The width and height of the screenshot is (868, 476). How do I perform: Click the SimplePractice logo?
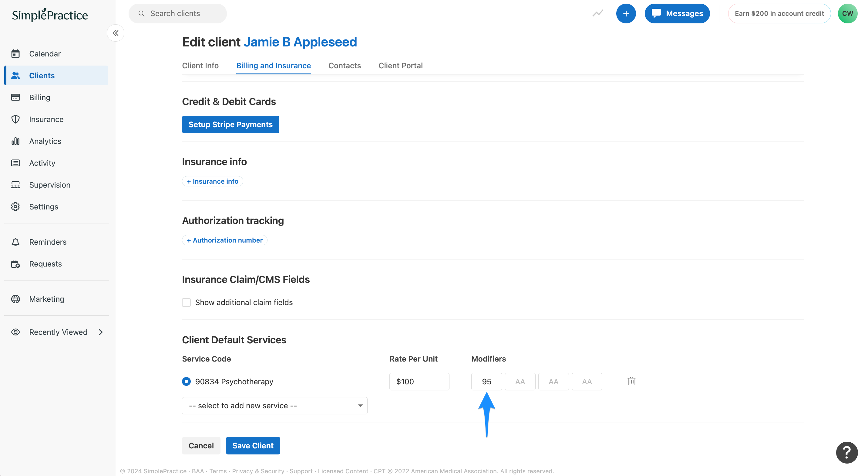[x=50, y=15]
